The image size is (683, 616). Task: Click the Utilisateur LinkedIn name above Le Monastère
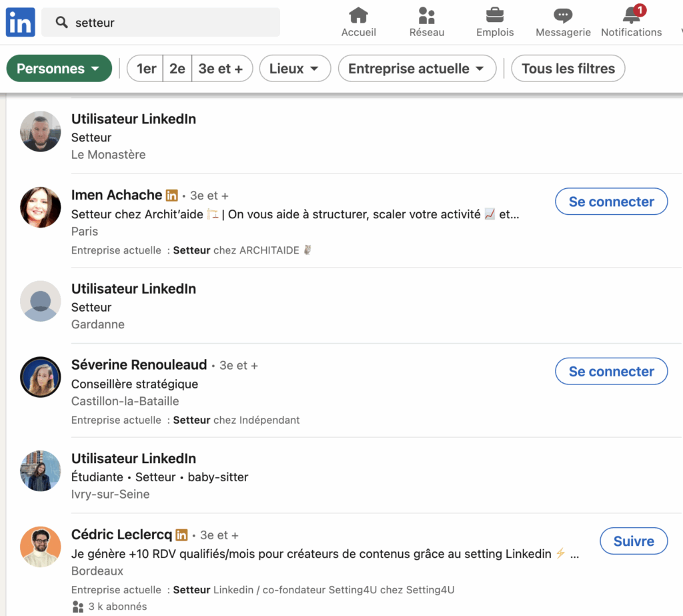[x=133, y=119]
